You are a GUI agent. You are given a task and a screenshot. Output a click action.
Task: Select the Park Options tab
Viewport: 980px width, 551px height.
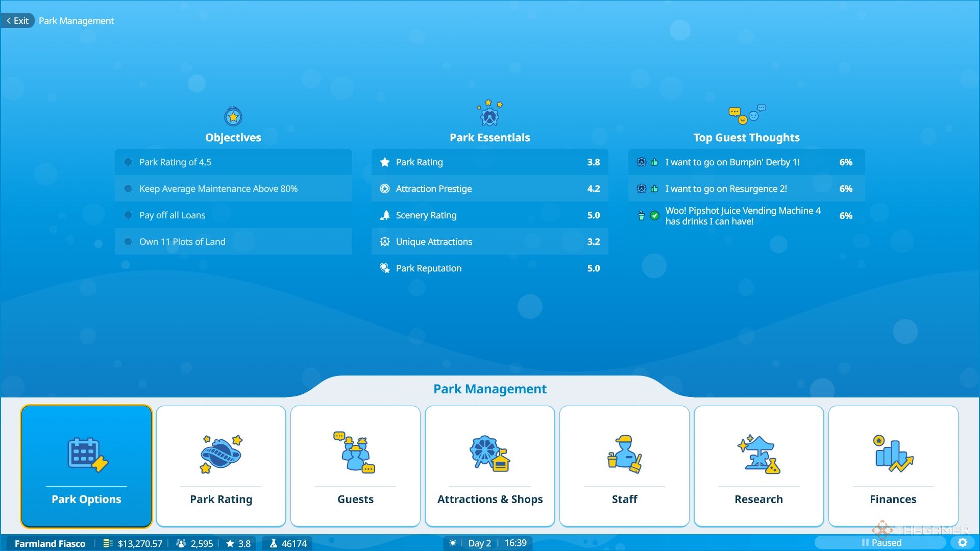[x=85, y=466]
